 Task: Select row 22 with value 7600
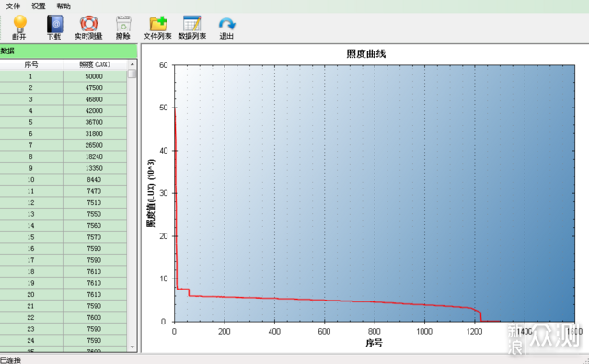click(64, 317)
